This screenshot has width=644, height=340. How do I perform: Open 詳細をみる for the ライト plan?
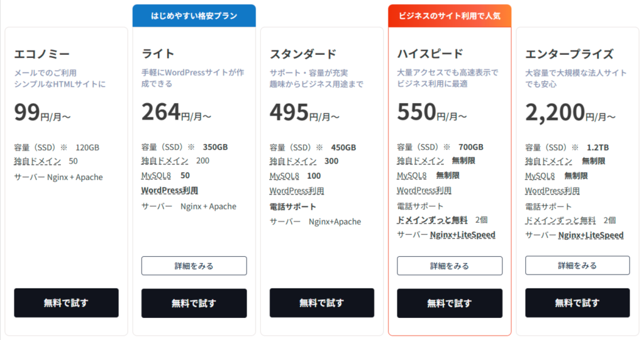click(194, 266)
